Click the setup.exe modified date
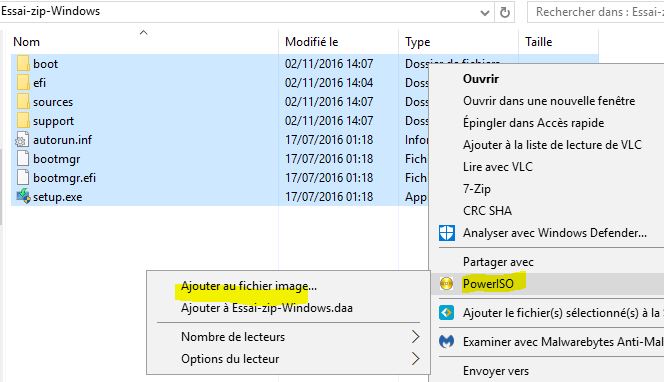Screen dimensions: 664x382 [329, 197]
